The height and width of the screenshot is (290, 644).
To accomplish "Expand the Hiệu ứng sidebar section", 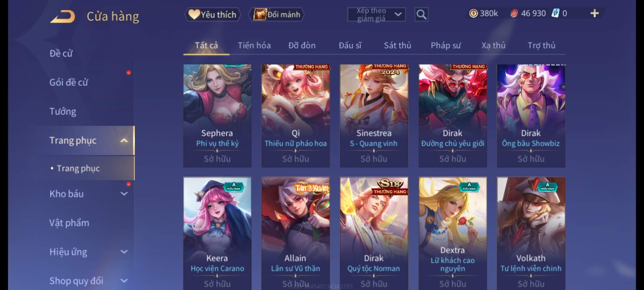I will [x=124, y=252].
